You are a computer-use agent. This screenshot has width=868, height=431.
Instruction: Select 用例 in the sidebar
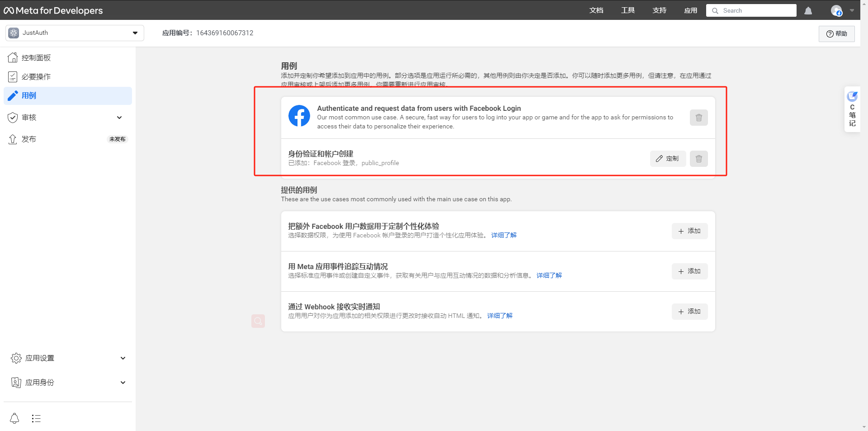(68, 95)
